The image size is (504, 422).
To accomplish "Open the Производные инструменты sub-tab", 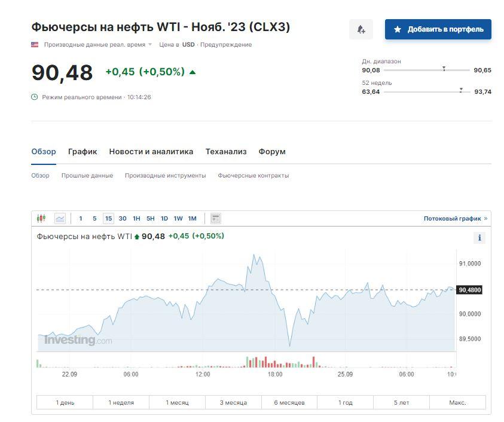I will [165, 176].
